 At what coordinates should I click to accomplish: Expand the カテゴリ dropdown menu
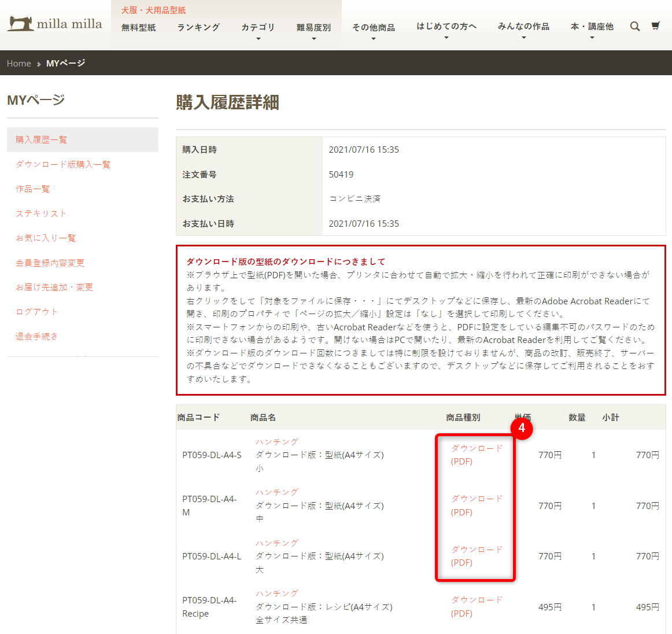258,28
